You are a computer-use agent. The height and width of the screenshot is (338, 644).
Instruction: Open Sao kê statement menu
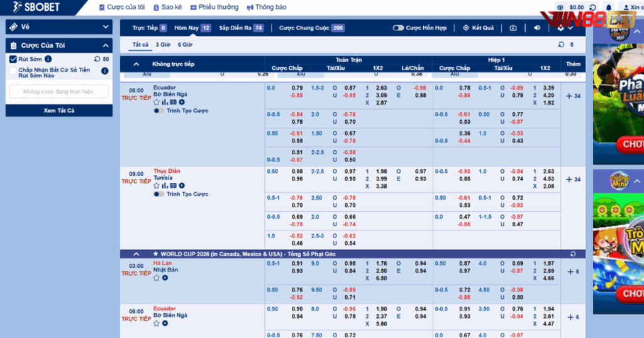pyautogui.click(x=167, y=7)
